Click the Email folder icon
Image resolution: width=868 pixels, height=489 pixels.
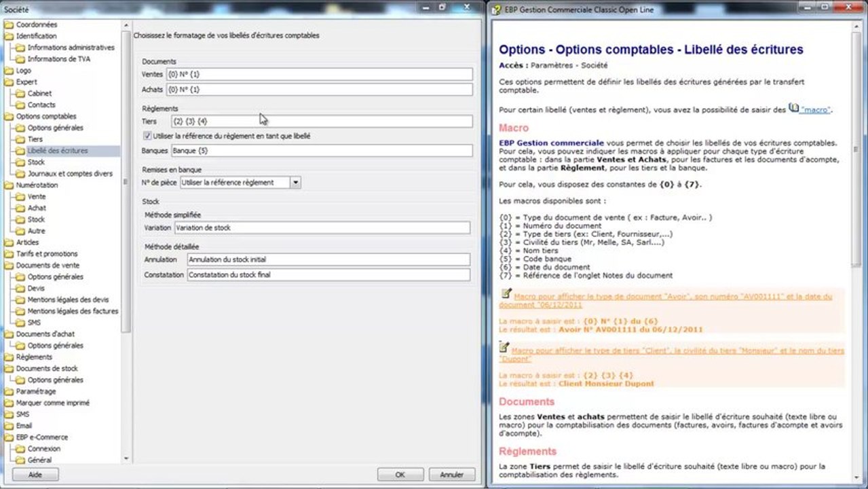point(8,426)
